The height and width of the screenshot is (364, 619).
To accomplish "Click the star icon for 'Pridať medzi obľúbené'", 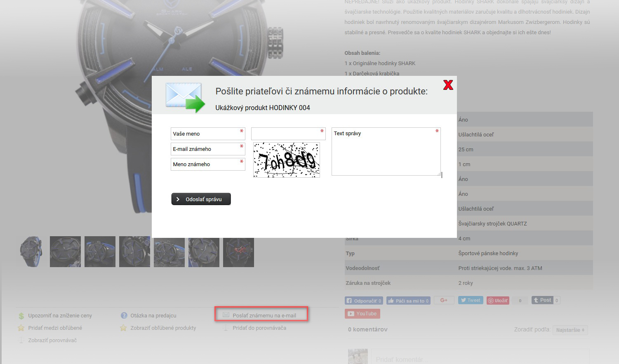I will point(21,328).
